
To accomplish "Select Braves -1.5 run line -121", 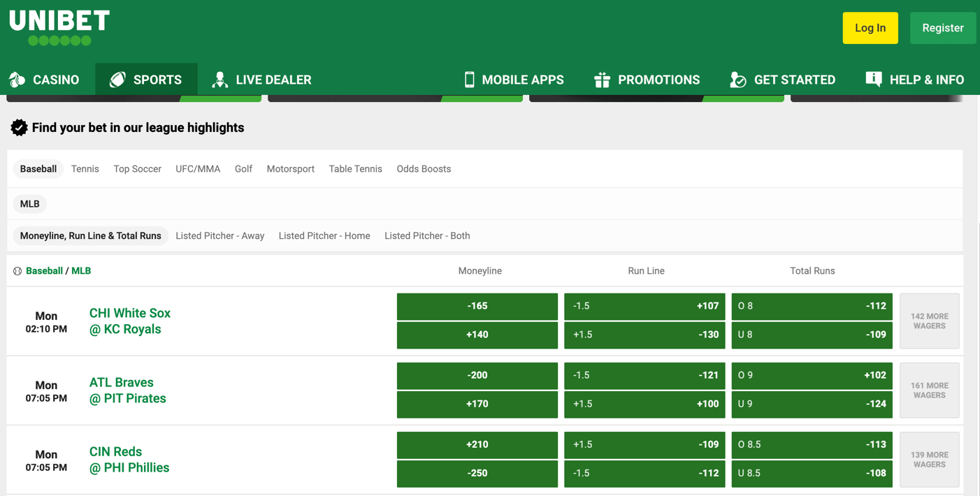I will (x=644, y=376).
